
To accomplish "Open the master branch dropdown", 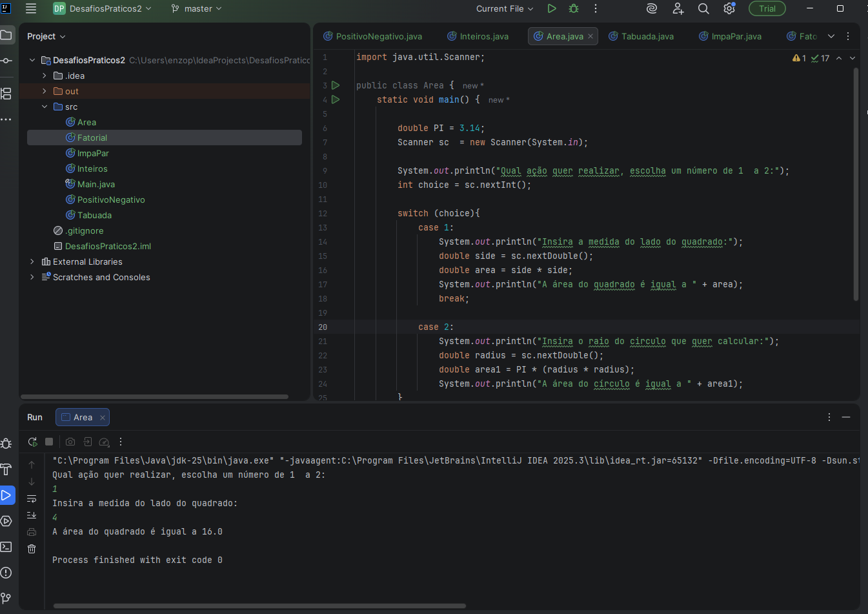I will (197, 8).
